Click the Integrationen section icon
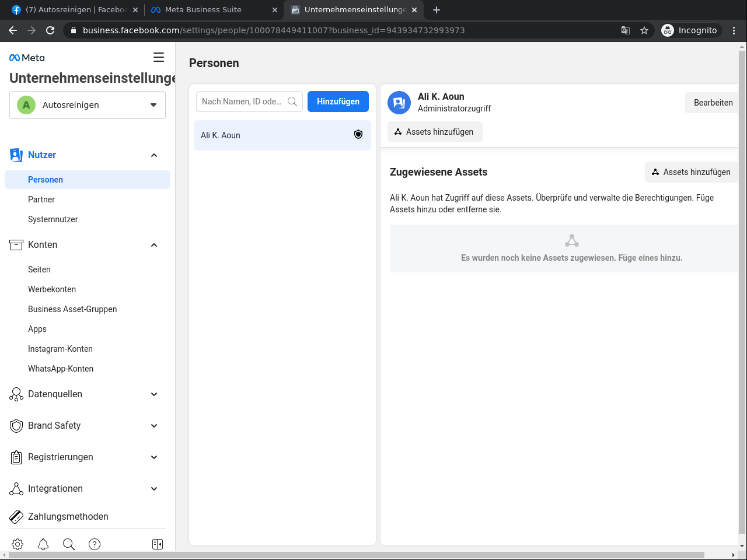The image size is (747, 560). pos(16,489)
